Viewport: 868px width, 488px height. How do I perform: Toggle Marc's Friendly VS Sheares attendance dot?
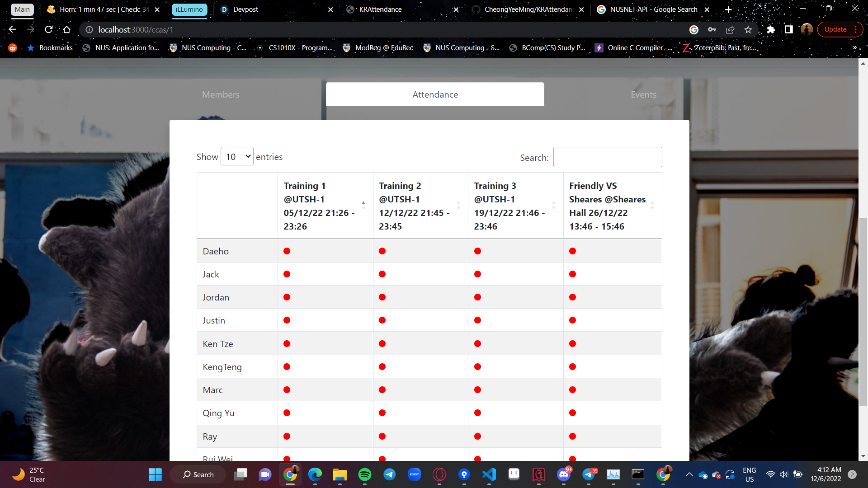click(572, 389)
